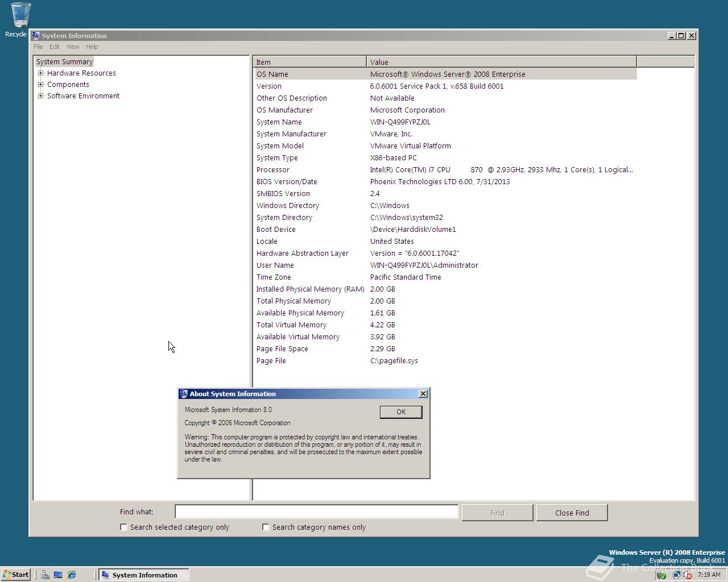Open Internet Explorer from quick launch
This screenshot has height=582, width=728.
pyautogui.click(x=72, y=575)
